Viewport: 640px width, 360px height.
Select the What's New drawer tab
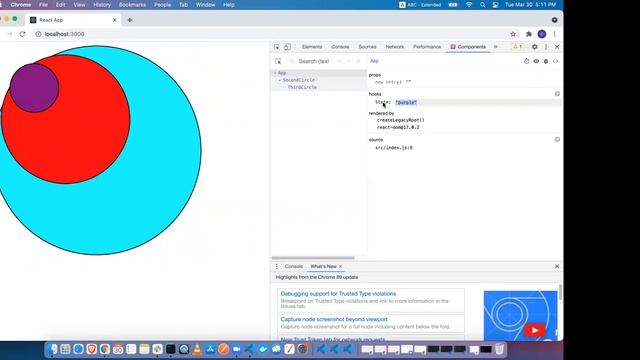point(323,267)
